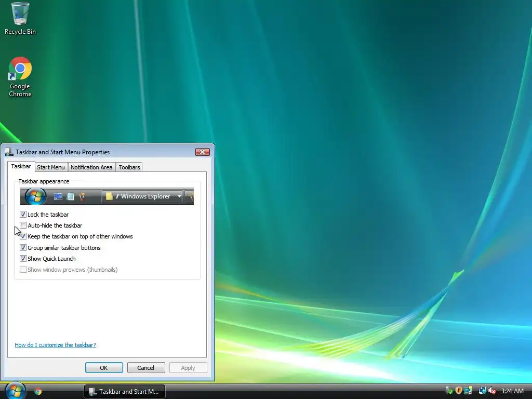Switch to the Toolbars tab

(x=129, y=167)
